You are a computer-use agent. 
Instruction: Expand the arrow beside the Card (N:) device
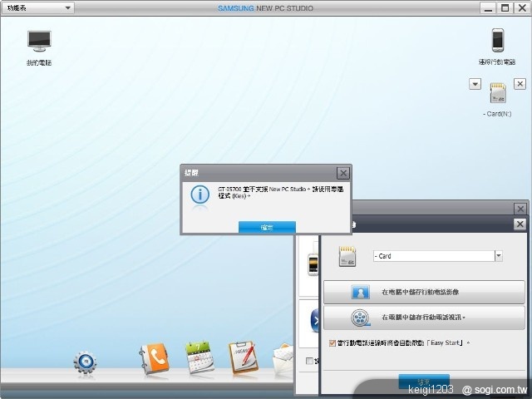click(x=475, y=84)
